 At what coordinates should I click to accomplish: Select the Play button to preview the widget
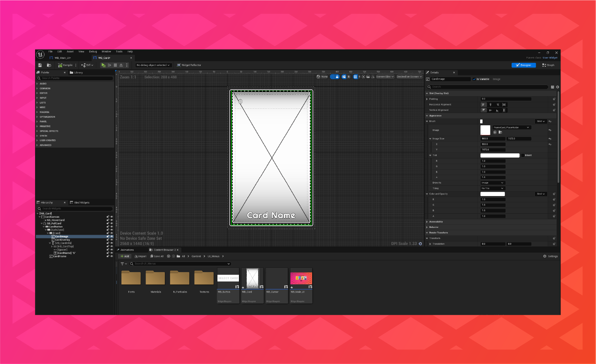point(104,65)
